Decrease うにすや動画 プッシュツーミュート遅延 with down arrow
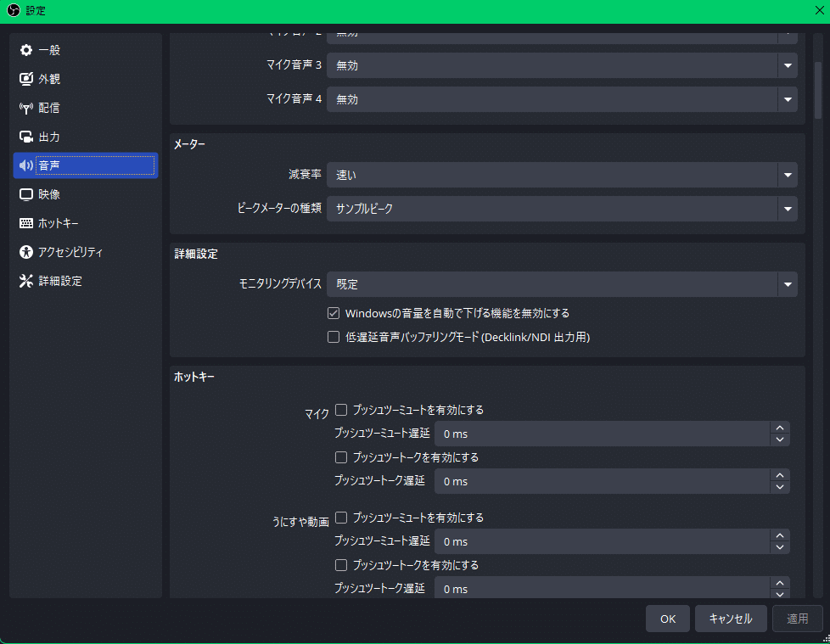The height and width of the screenshot is (644, 830). [780, 547]
